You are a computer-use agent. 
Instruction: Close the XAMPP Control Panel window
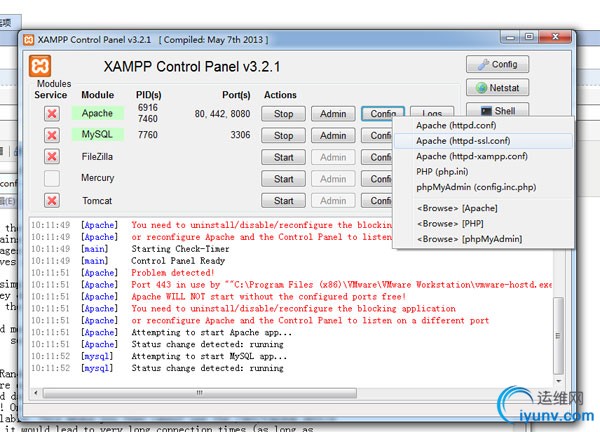(555, 37)
